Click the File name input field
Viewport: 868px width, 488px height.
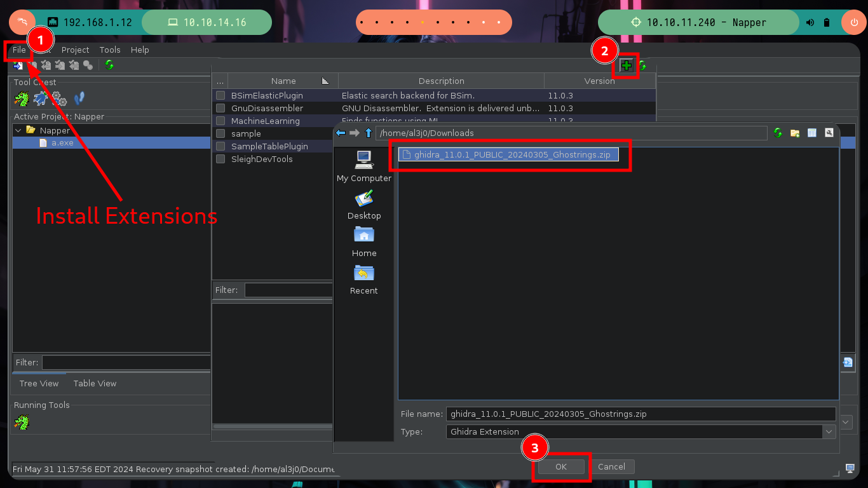[641, 414]
